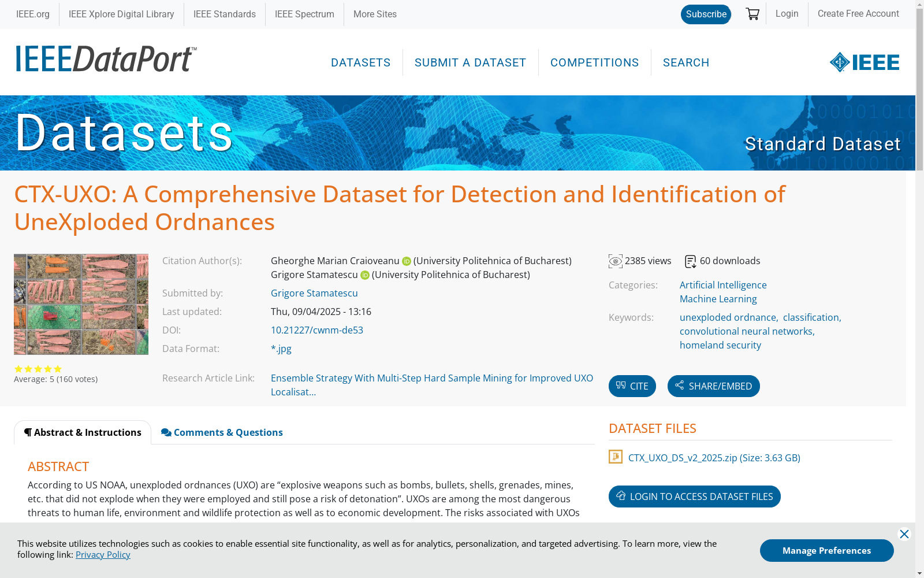Click the CTX-UXO dataset title heading
This screenshot has width=924, height=578.
coord(400,208)
